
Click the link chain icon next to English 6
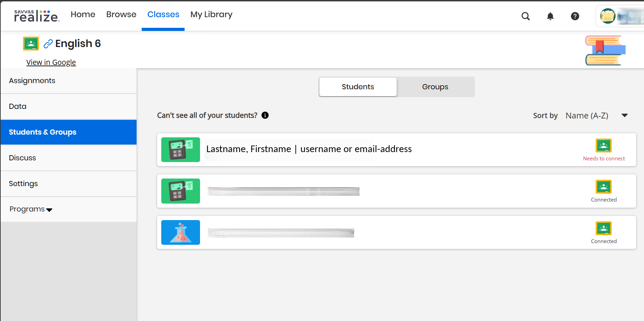(x=48, y=44)
